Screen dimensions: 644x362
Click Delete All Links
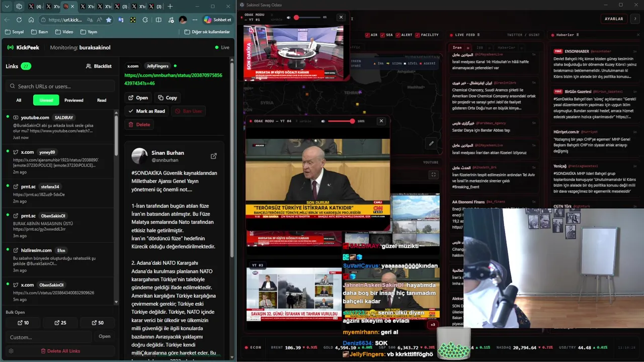point(60,351)
